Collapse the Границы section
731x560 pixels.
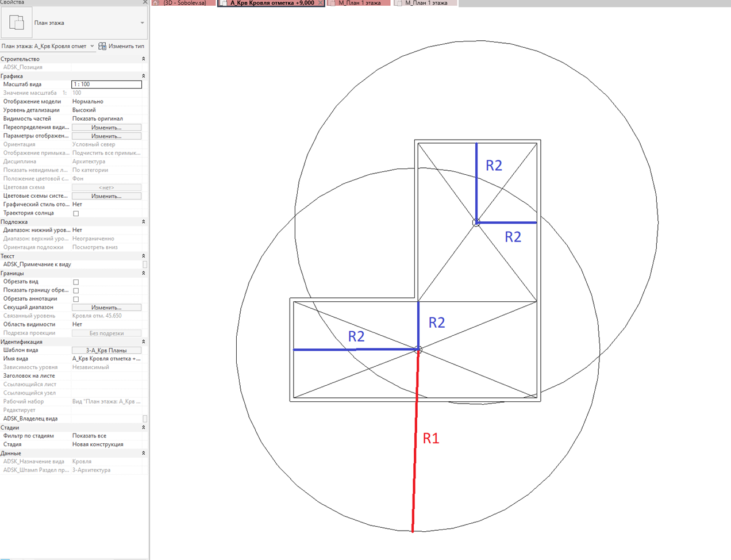(144, 273)
